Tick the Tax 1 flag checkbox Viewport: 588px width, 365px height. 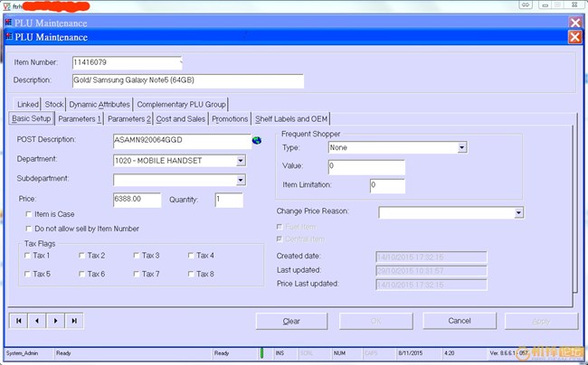click(x=28, y=256)
